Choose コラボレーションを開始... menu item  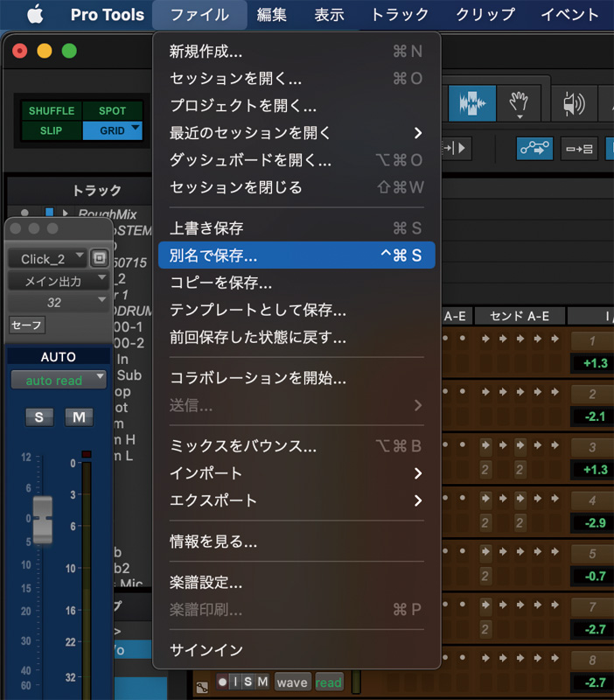click(x=297, y=378)
